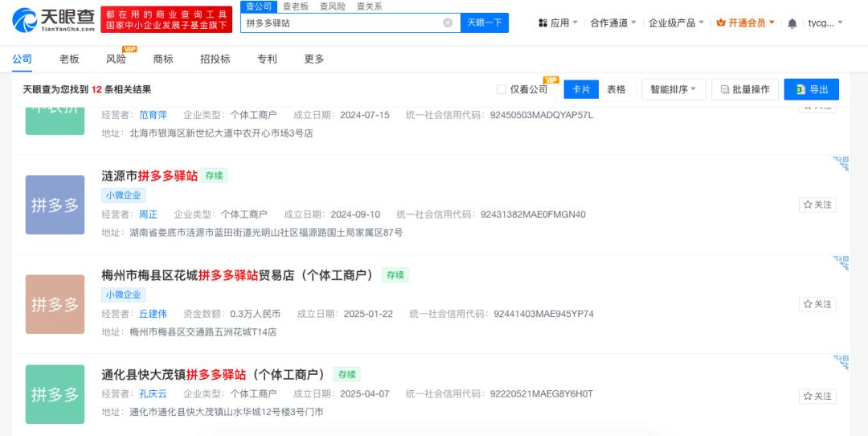Viewport: 868px width, 436px height.
Task: Click address 梅州市梅县区交通路五洲花城T14店
Action: click(203, 332)
